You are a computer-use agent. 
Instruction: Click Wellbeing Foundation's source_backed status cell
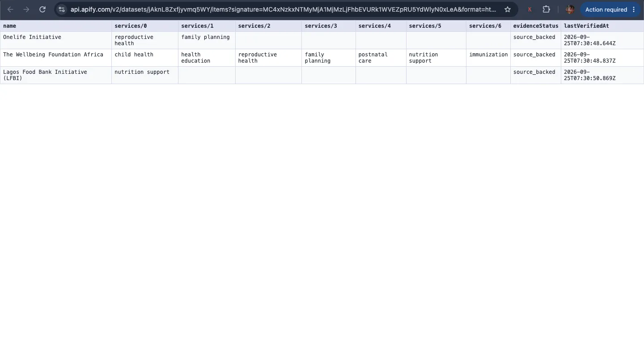536,58
